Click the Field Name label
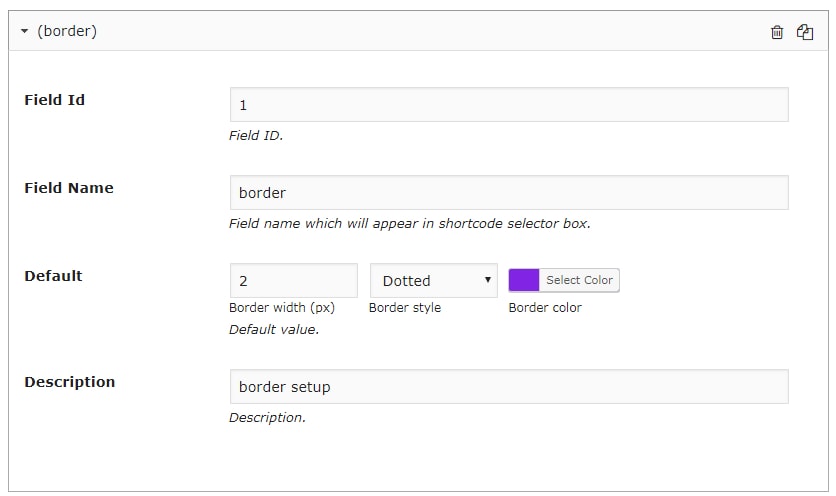Viewport: 836px width, 496px height. click(69, 188)
